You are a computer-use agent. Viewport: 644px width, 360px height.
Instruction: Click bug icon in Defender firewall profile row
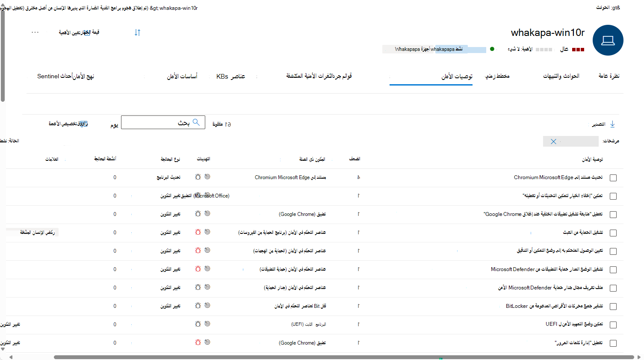[198, 287]
